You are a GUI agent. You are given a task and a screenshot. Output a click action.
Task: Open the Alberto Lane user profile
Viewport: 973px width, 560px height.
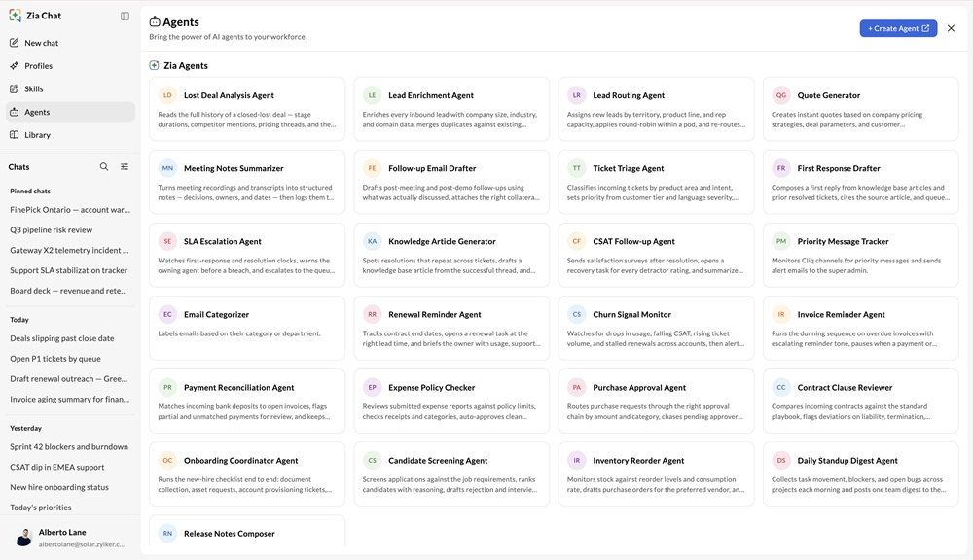coord(70,537)
